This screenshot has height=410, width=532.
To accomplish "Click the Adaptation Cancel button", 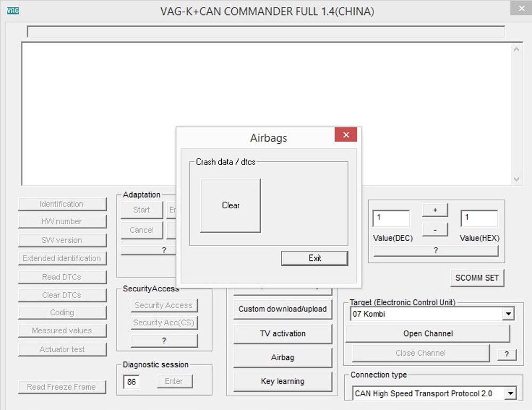I will (142, 231).
